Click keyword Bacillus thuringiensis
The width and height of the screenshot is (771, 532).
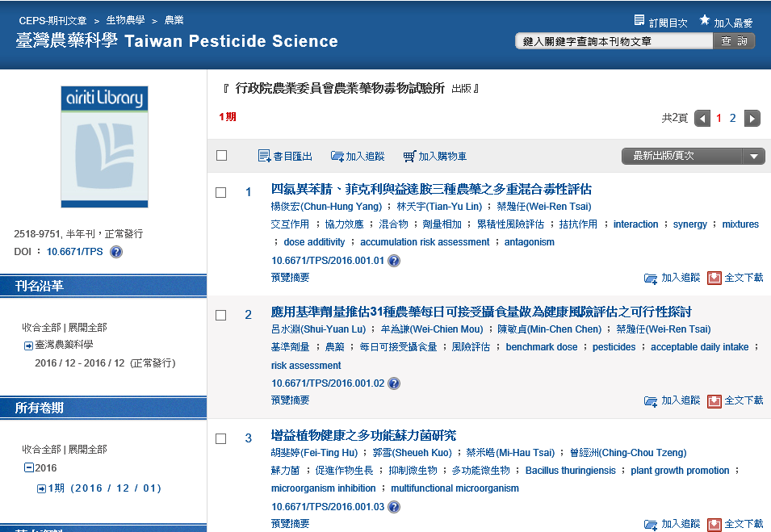coord(571,471)
